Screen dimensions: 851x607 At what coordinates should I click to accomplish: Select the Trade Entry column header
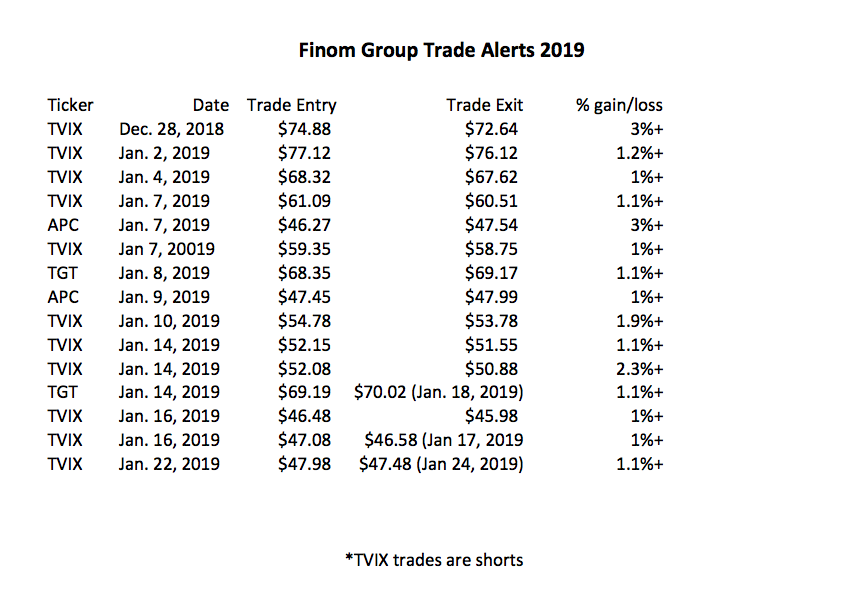tap(291, 105)
